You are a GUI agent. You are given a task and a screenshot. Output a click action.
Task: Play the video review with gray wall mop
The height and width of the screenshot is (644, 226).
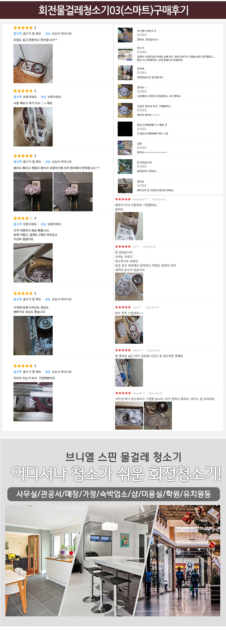point(33,192)
